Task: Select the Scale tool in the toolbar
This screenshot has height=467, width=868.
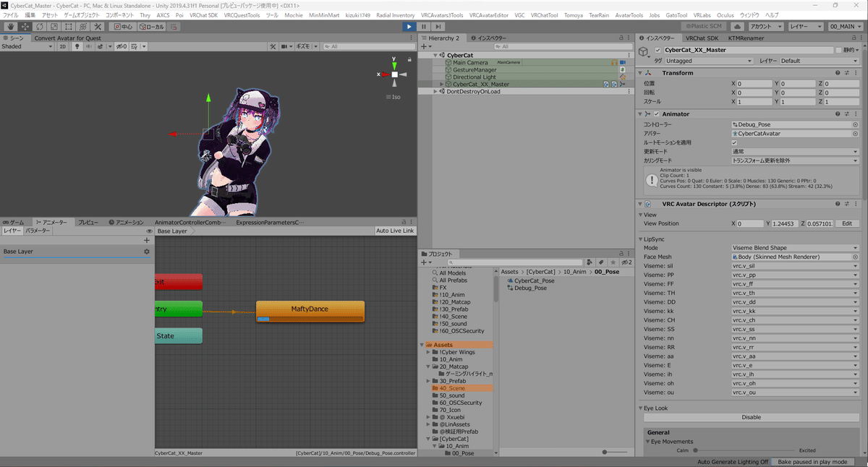Action: [54, 27]
